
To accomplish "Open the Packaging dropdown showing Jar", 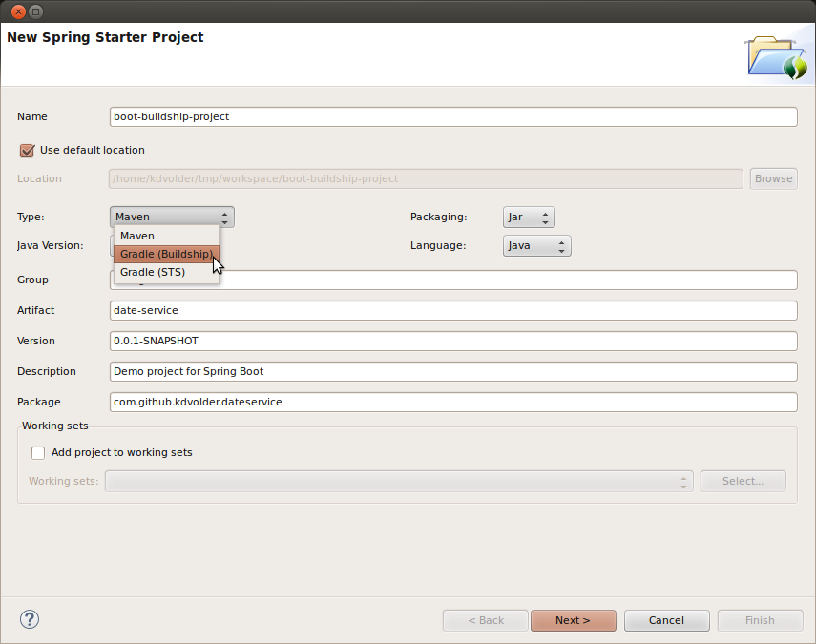I will (x=528, y=218).
